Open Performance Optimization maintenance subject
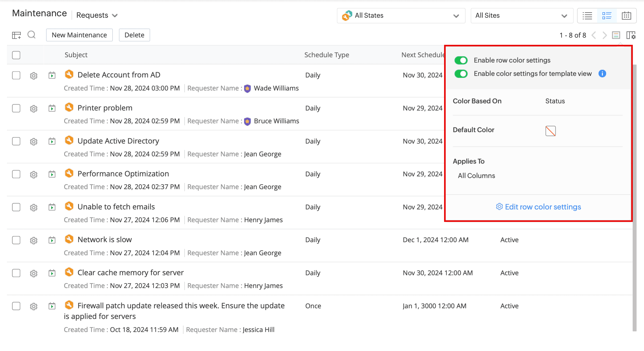The height and width of the screenshot is (351, 644). coord(123,174)
